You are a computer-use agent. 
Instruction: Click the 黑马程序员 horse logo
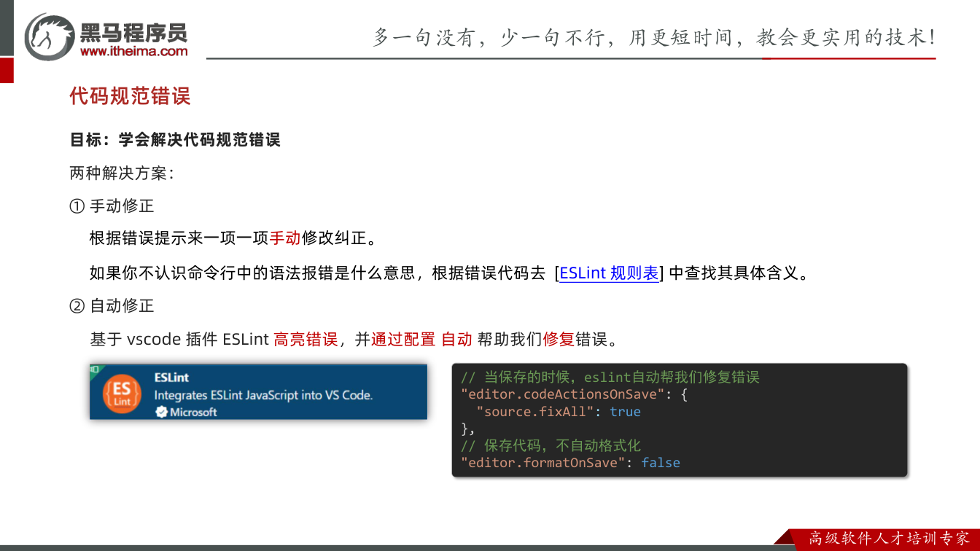click(x=50, y=36)
